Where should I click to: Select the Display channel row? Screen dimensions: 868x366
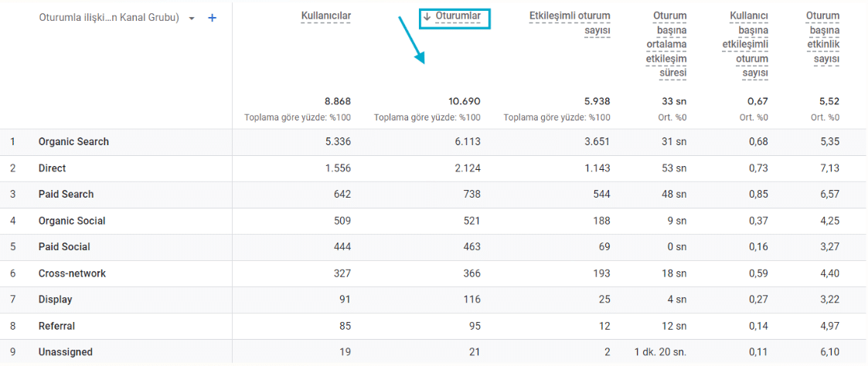54,300
